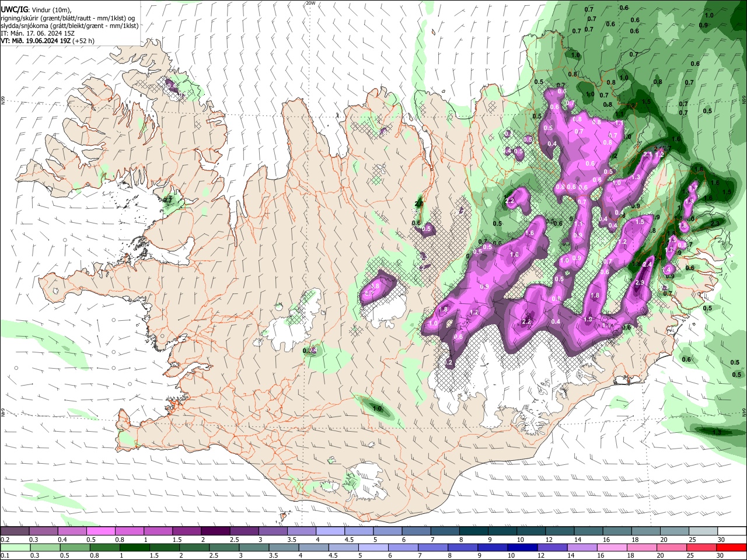Click the '1.0' value in the southern green rain patch
The image size is (747, 560).
coord(377,409)
